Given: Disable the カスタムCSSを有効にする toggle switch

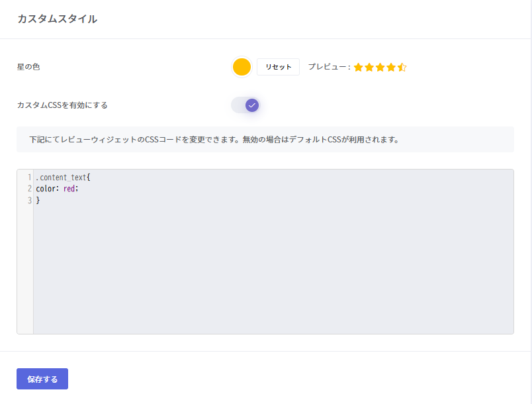Looking at the screenshot, I should (x=245, y=105).
